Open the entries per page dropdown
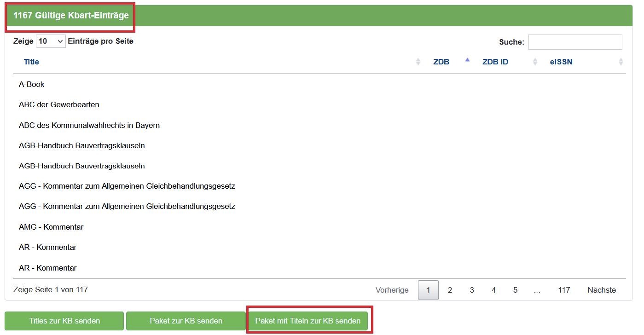 pyautogui.click(x=51, y=41)
